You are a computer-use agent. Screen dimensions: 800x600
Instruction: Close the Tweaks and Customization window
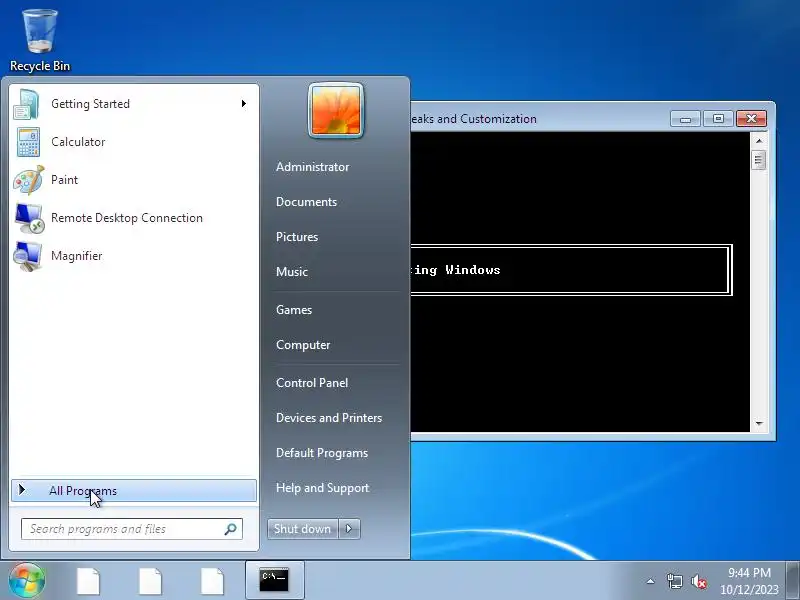coord(751,119)
